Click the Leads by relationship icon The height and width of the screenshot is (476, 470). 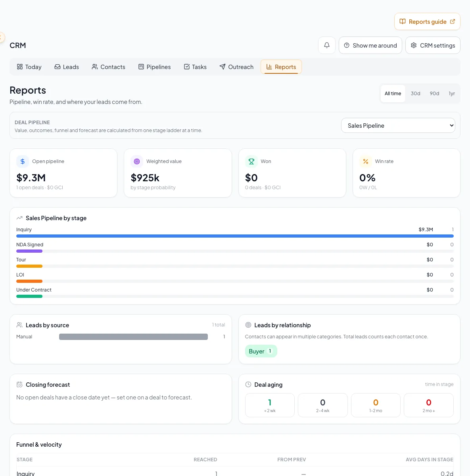(x=248, y=325)
